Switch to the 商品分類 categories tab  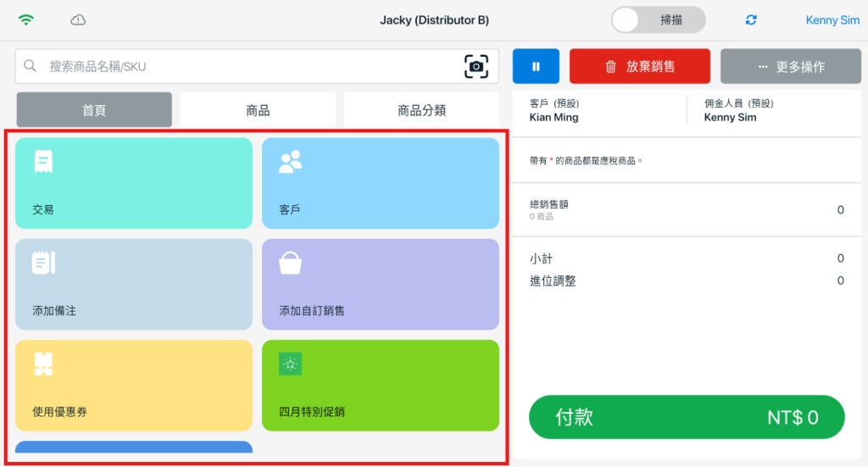421,110
